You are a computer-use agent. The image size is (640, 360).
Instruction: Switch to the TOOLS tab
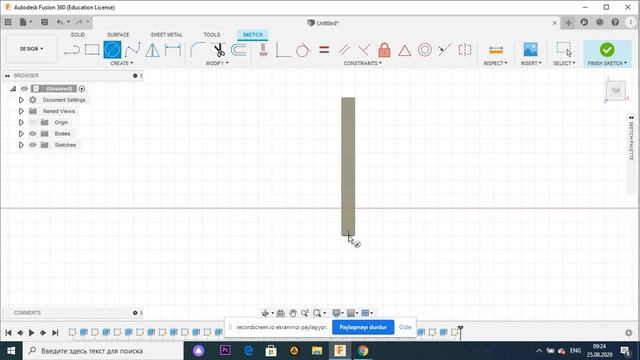pyautogui.click(x=211, y=35)
